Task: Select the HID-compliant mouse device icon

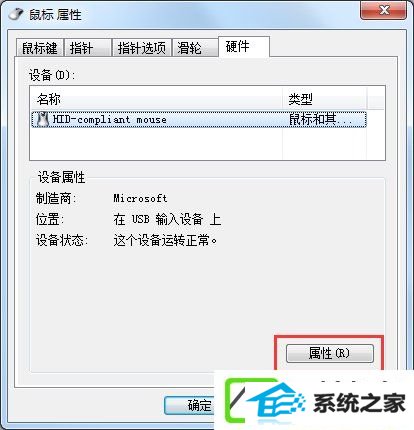Action: 42,120
